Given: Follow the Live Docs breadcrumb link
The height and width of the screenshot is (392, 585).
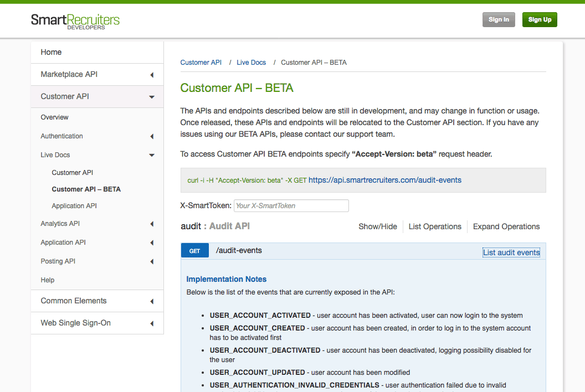Looking at the screenshot, I should (x=251, y=63).
